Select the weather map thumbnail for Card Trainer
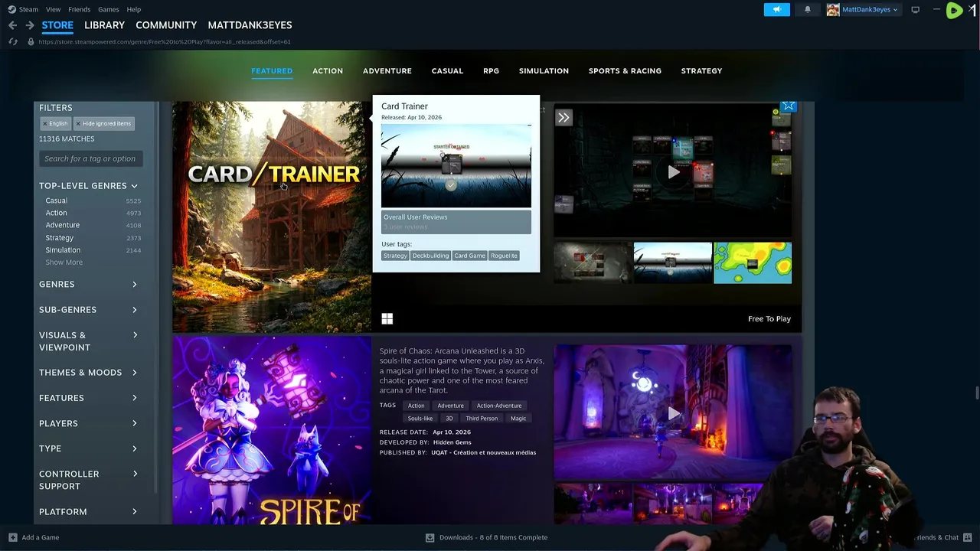980x551 pixels. [x=753, y=262]
